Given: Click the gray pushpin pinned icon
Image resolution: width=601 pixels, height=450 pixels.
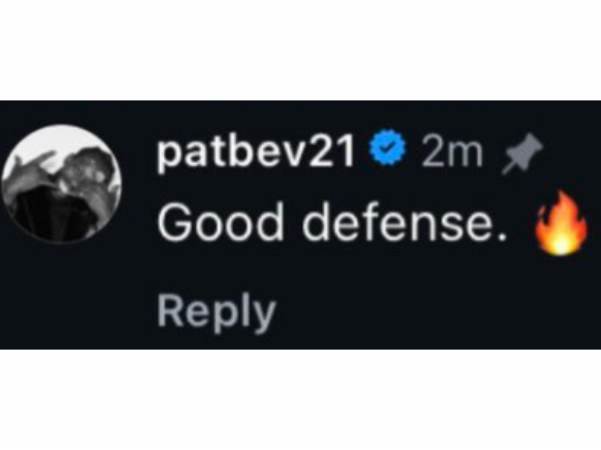Looking at the screenshot, I should pyautogui.click(x=522, y=153).
